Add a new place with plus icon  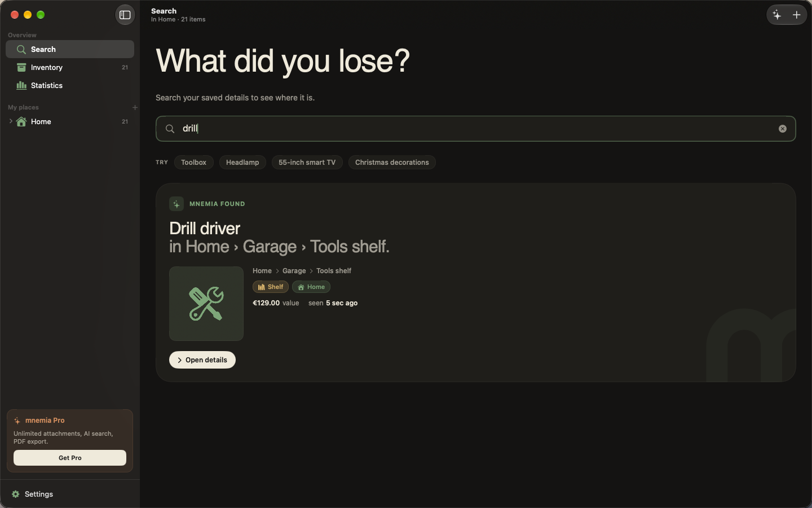[135, 107]
